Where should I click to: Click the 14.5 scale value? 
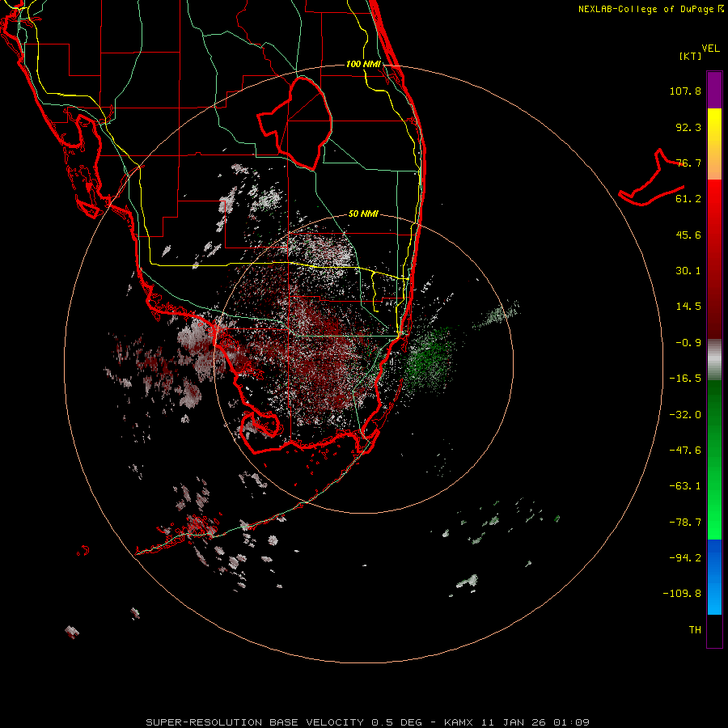pyautogui.click(x=688, y=307)
